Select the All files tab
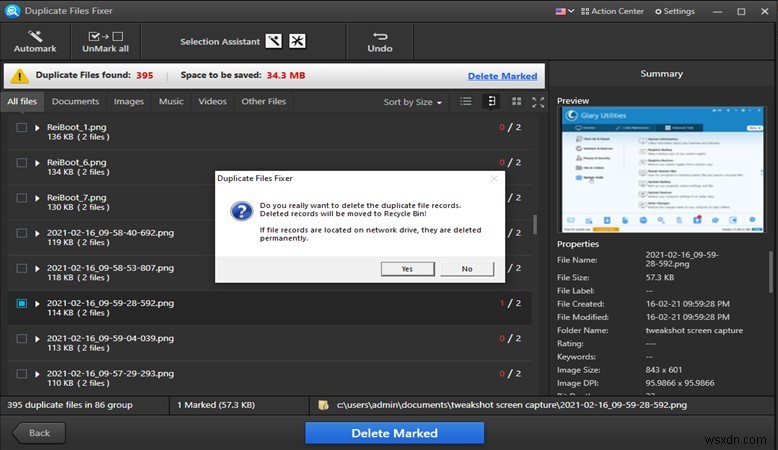The image size is (778, 450). point(22,102)
